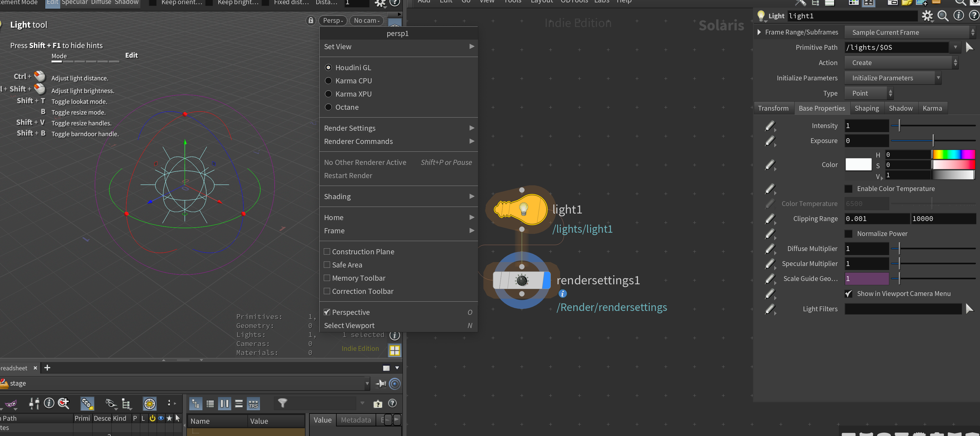
Task: Click the rendersettings1 node icon
Action: point(521,280)
